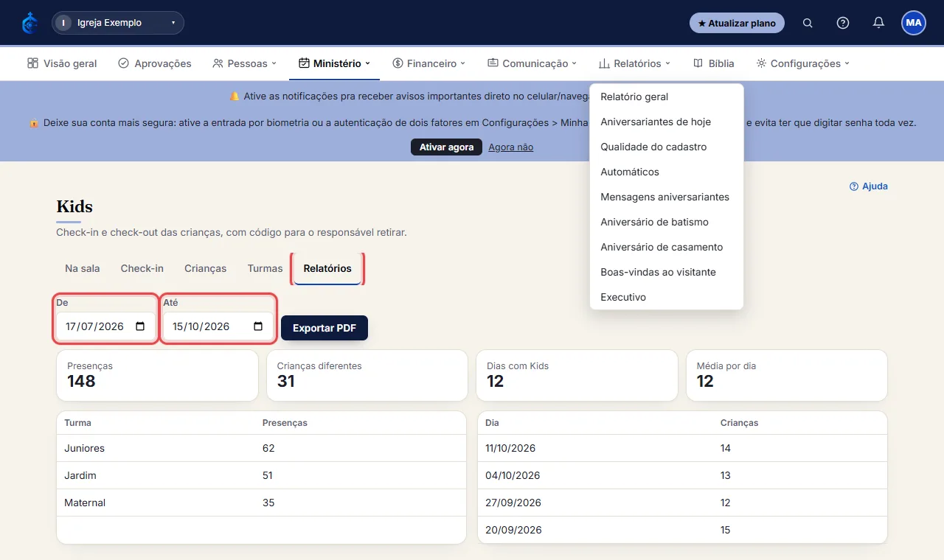Viewport: 944px width, 560px height.
Task: Open Qualidade do cadastro report
Action: coord(667,147)
